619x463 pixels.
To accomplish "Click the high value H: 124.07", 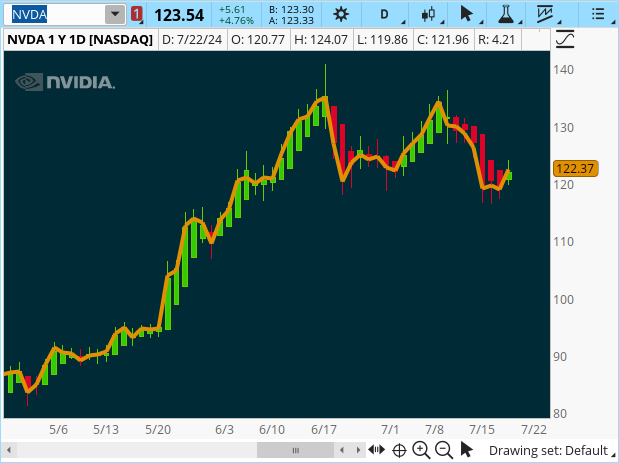I will (x=321, y=39).
